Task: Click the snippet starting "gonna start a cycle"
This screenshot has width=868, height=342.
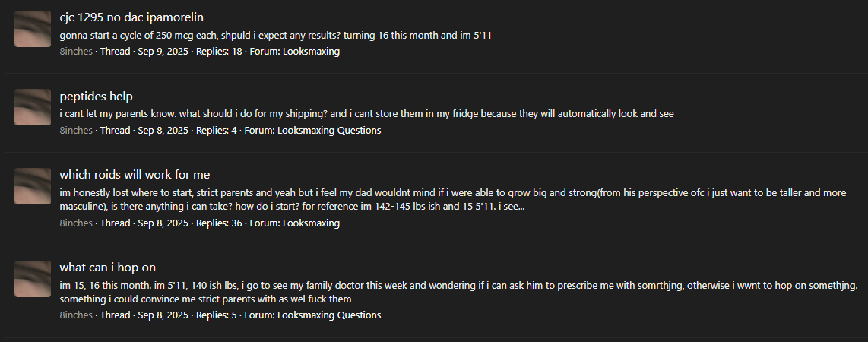Action: pos(276,36)
